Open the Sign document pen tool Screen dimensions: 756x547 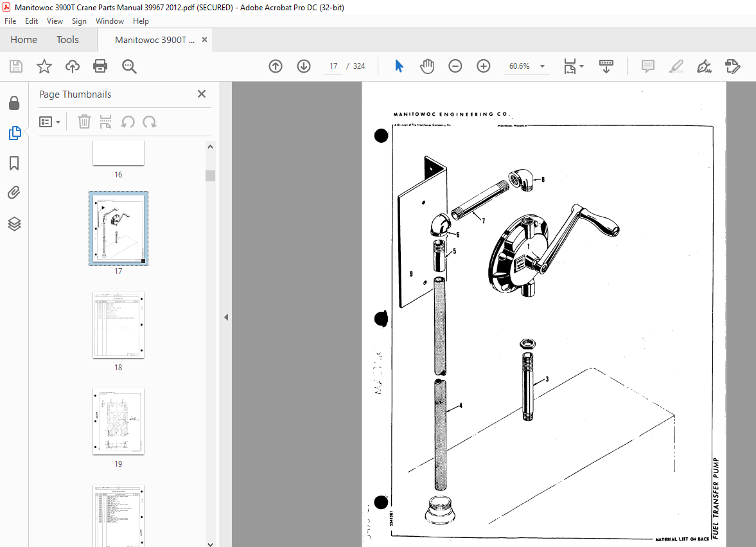705,66
